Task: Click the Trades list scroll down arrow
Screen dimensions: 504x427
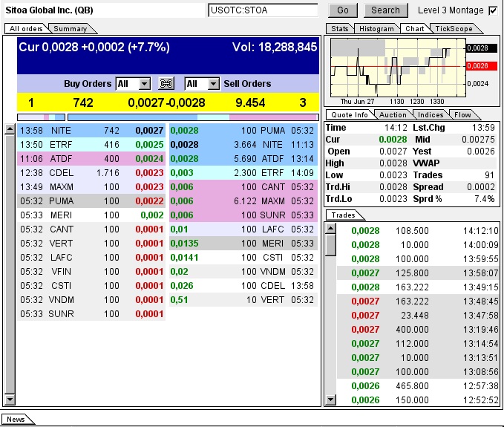Action: pos(330,400)
